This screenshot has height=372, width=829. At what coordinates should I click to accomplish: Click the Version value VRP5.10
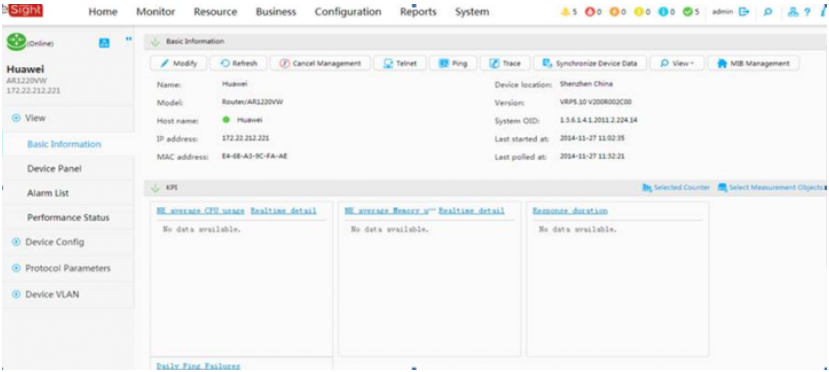tap(596, 102)
